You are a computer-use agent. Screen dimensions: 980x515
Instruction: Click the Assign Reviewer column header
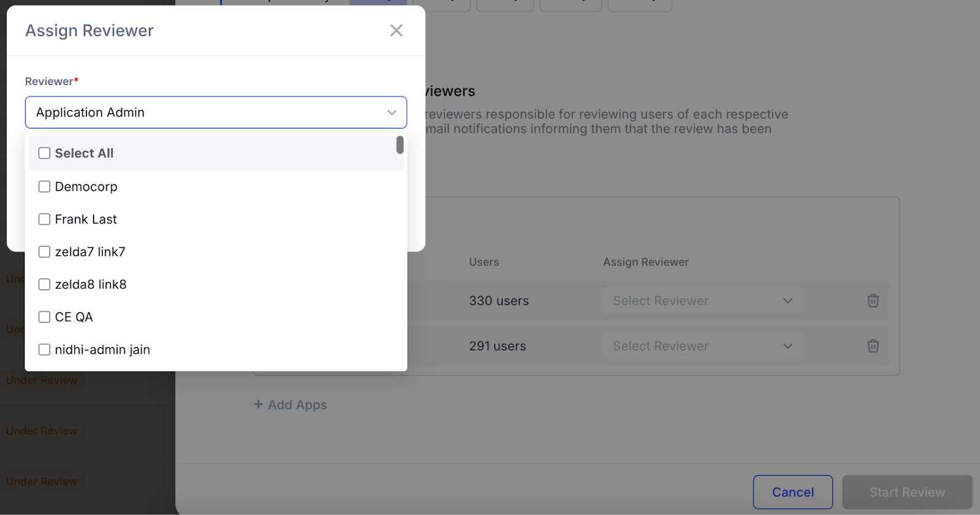click(x=646, y=262)
